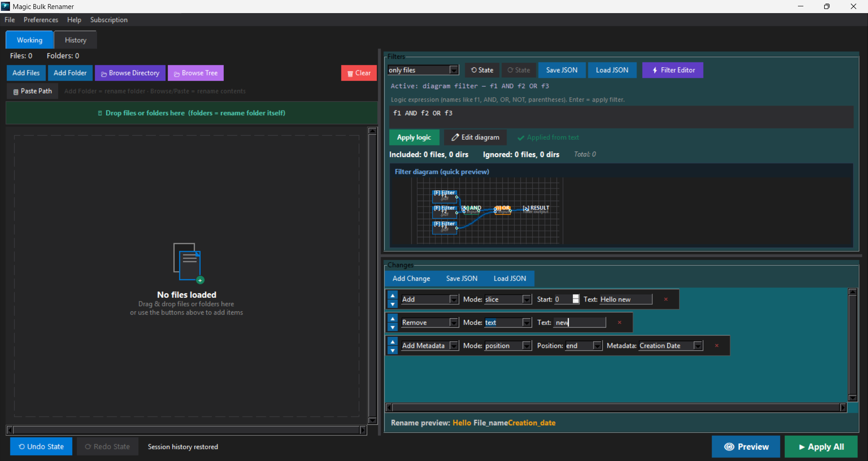868x461 pixels.
Task: Click the Add Files button
Action: tap(26, 73)
